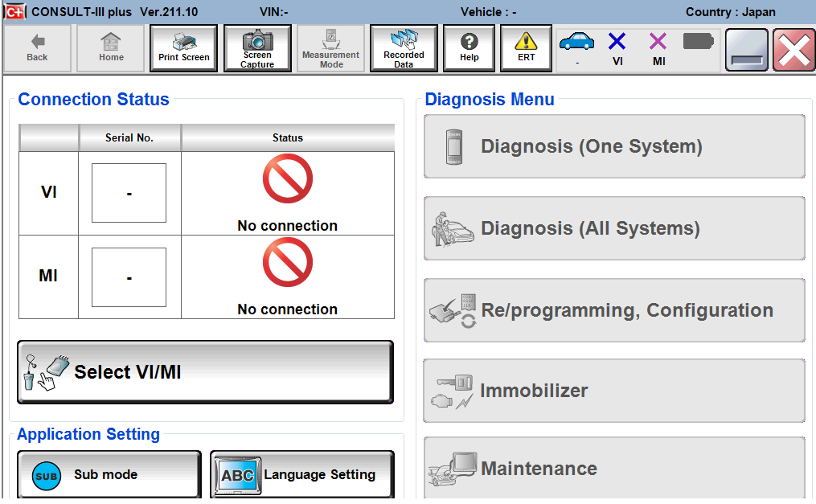Open the Language Setting option
The image size is (816, 504).
point(302,475)
